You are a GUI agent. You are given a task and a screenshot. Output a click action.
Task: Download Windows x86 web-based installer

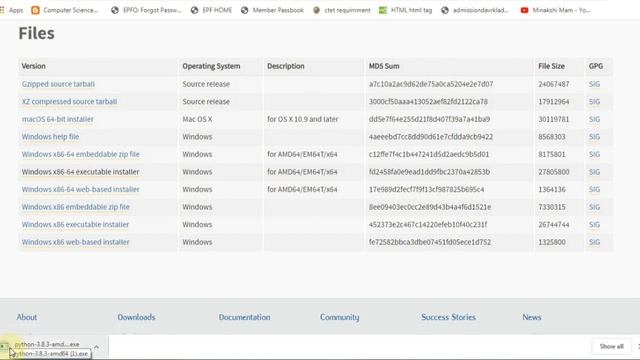coord(76,242)
